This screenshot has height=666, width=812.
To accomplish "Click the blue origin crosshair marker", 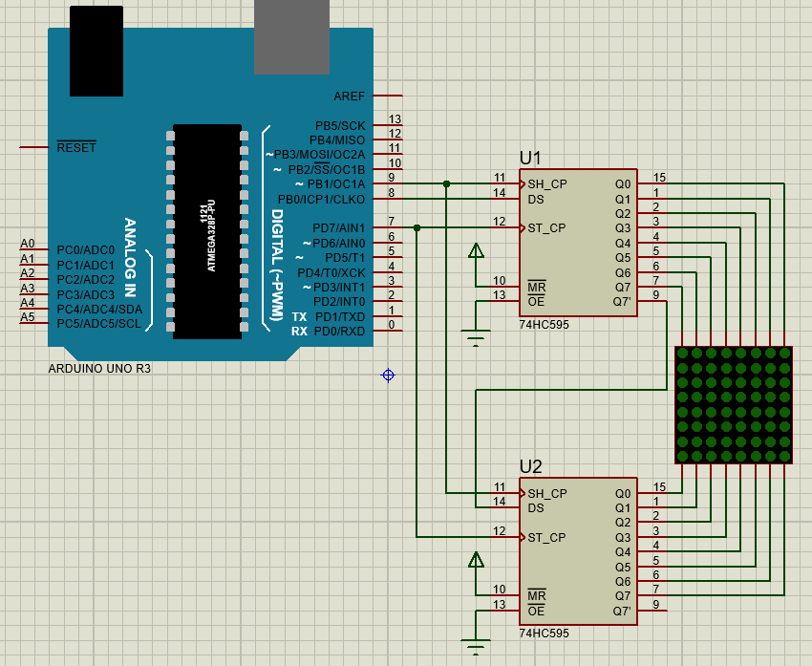I will (x=388, y=376).
